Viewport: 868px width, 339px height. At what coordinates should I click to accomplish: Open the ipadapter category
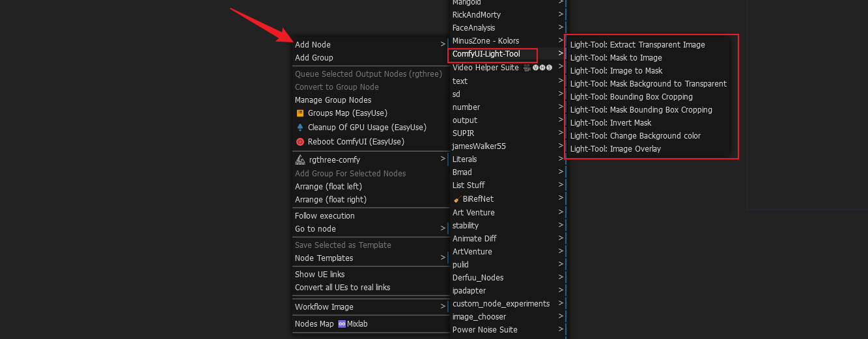point(507,291)
